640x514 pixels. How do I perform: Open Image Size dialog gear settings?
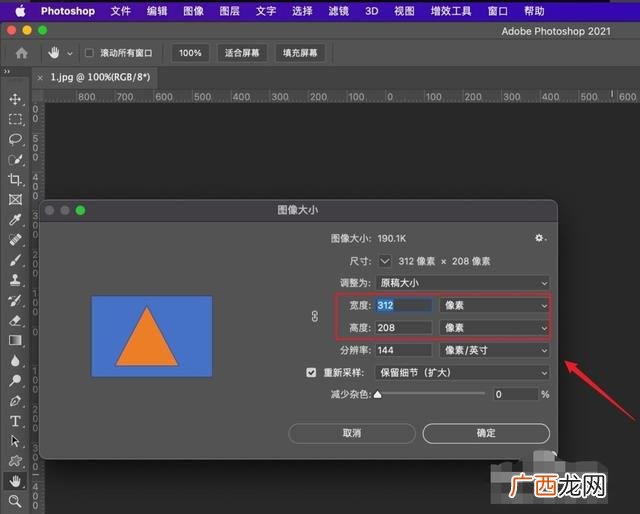pos(540,238)
